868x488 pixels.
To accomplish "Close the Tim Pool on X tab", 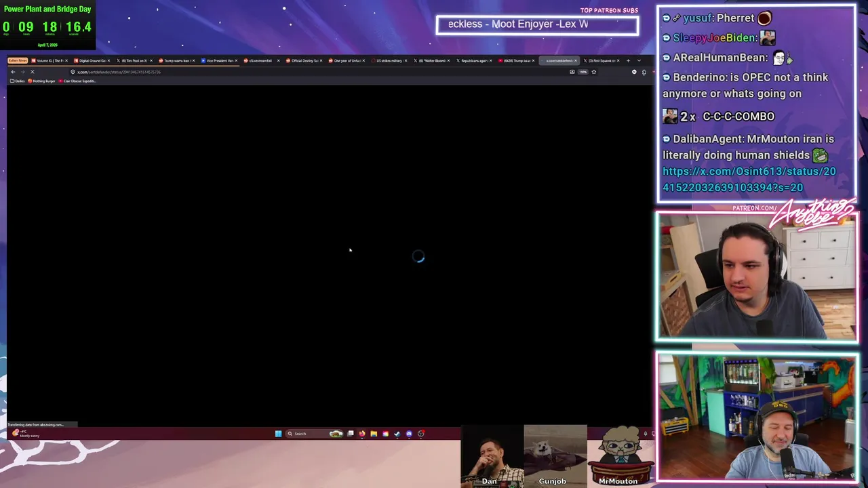I will point(151,60).
